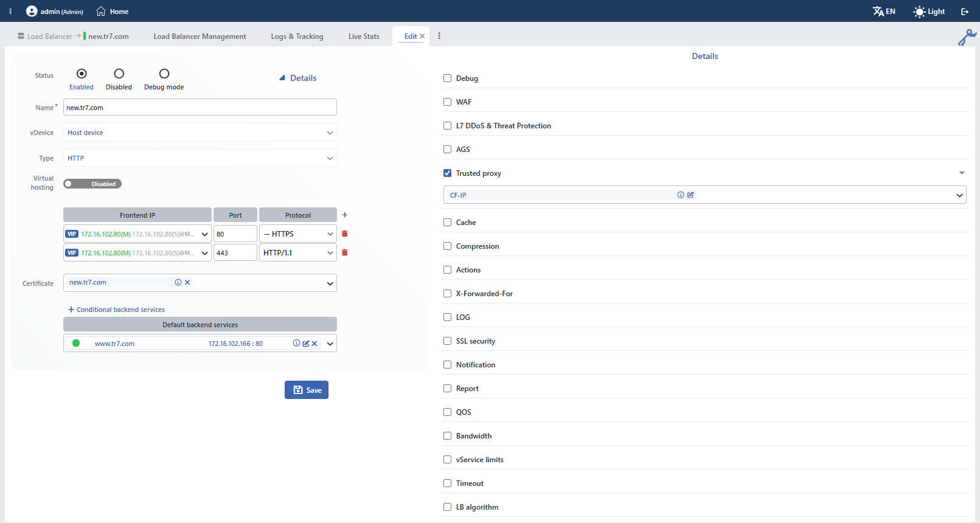Select the Enabled status radio

tap(82, 74)
